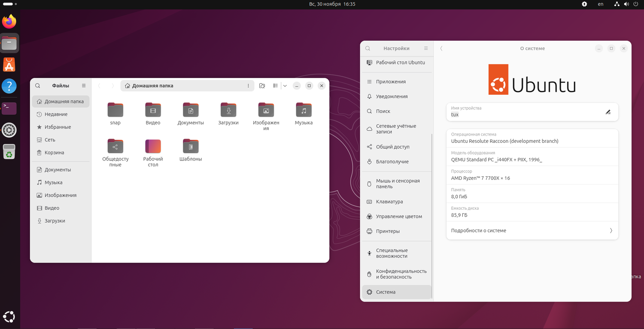Viewport: 644px width, 329px height.
Task: Open the Изображения folder icon in the grid
Action: [266, 110]
